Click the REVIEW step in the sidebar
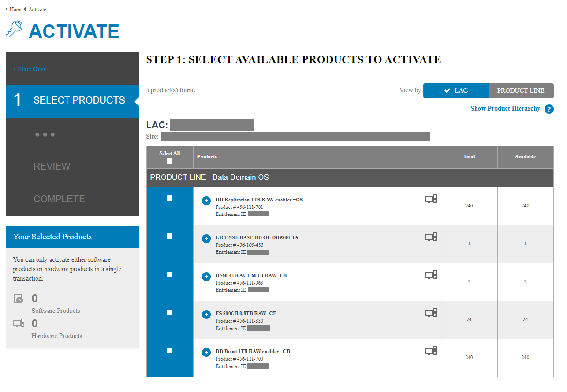This screenshot has width=567, height=392. click(x=52, y=166)
